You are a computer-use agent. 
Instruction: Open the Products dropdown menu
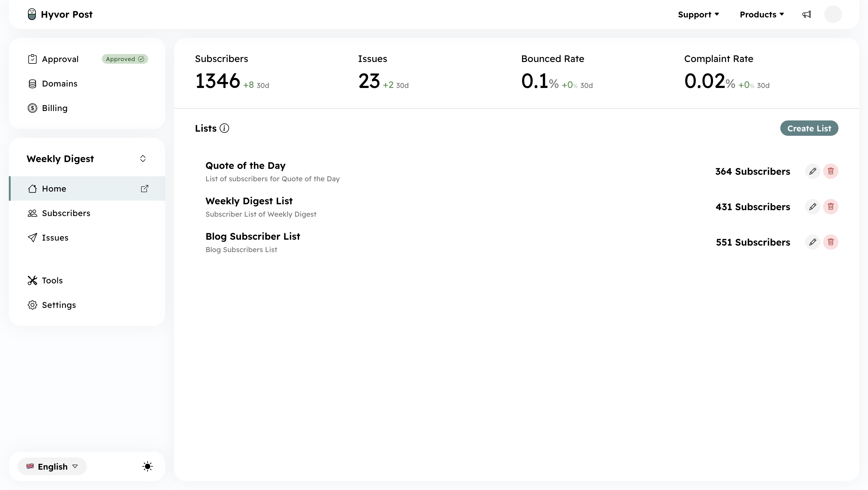click(761, 14)
